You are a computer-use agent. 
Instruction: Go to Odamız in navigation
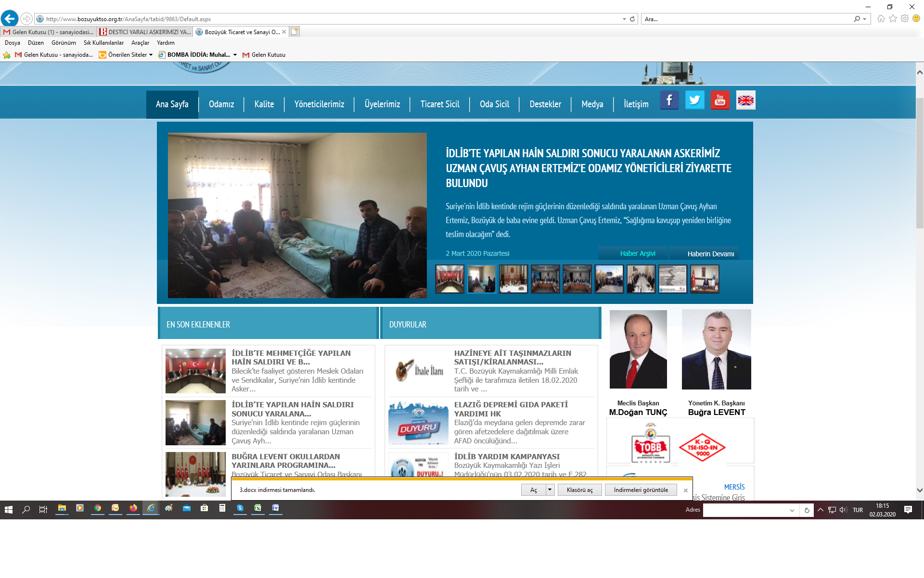point(221,104)
